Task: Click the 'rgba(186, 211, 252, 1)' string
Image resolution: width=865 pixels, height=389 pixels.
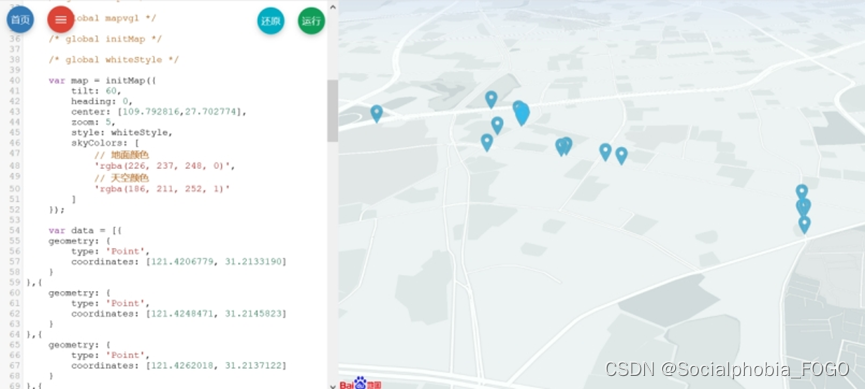Action: (162, 189)
